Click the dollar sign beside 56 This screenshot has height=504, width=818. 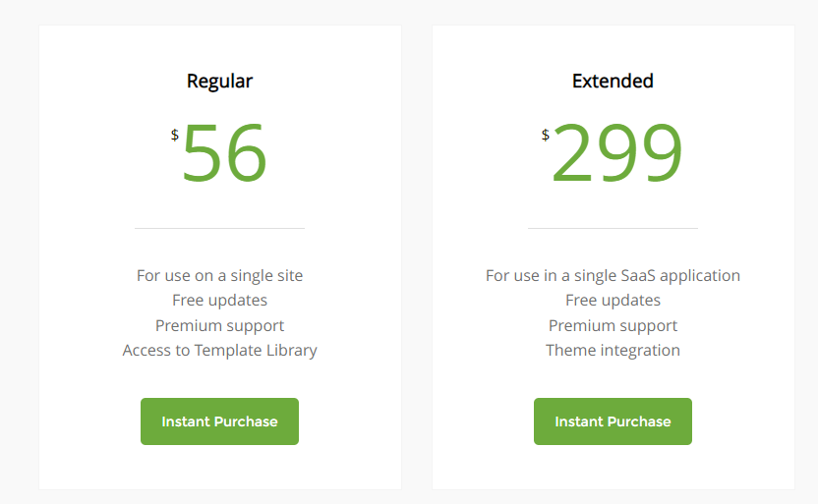175,135
